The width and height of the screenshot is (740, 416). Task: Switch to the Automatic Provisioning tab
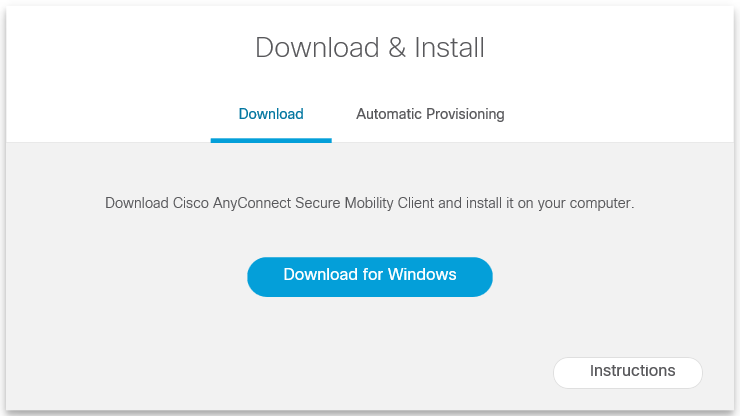coord(430,114)
